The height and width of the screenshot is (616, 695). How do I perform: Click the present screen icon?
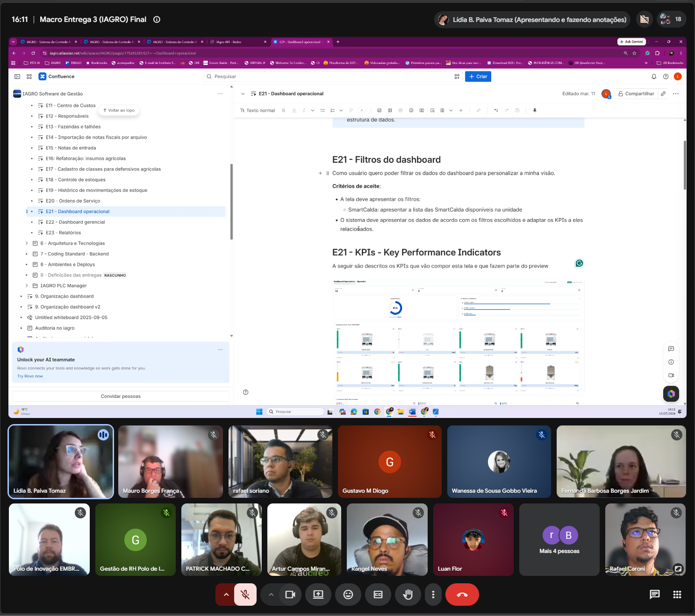[x=318, y=595]
